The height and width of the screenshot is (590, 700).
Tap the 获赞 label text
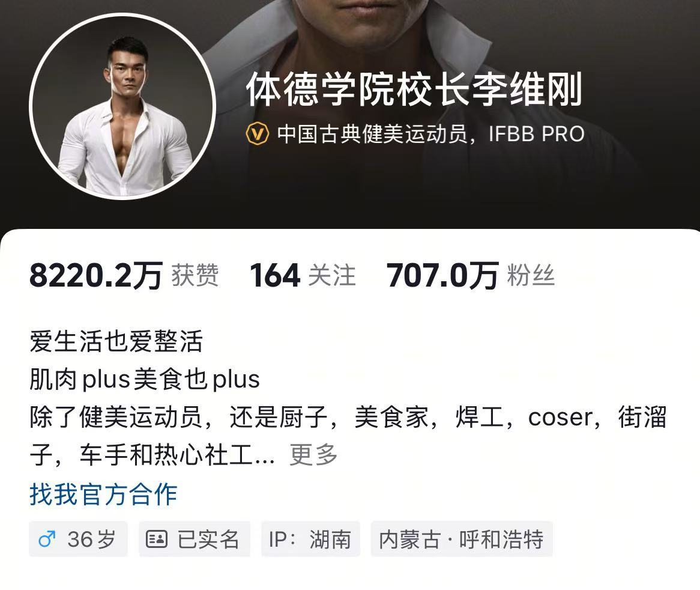(x=195, y=275)
